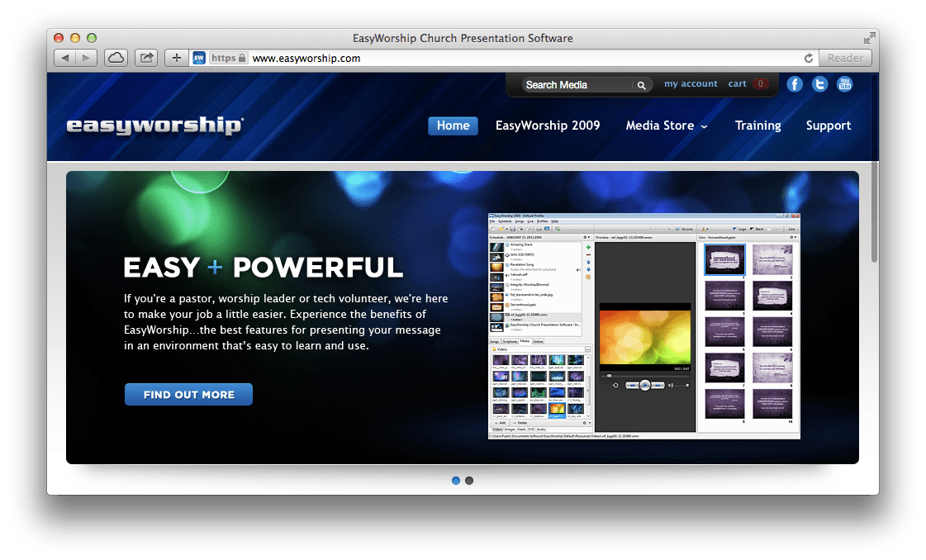This screenshot has width=926, height=560.
Task: Expand the Media Store dropdown
Action: 667,126
